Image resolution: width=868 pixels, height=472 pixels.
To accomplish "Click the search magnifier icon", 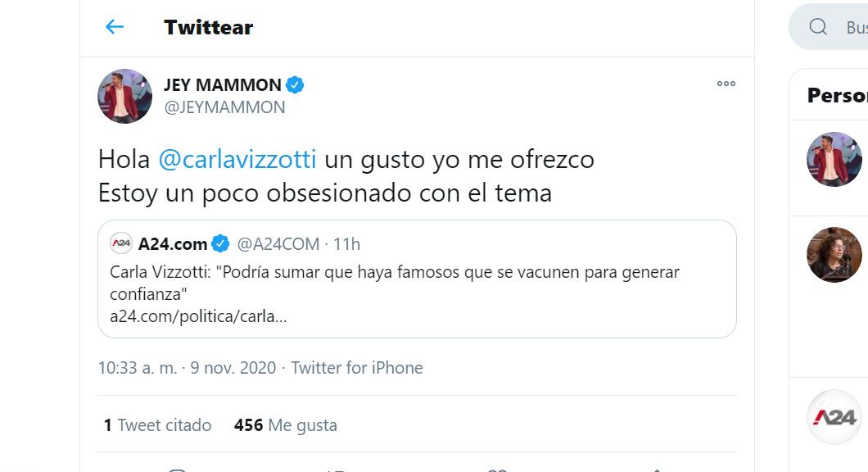I will 818,27.
